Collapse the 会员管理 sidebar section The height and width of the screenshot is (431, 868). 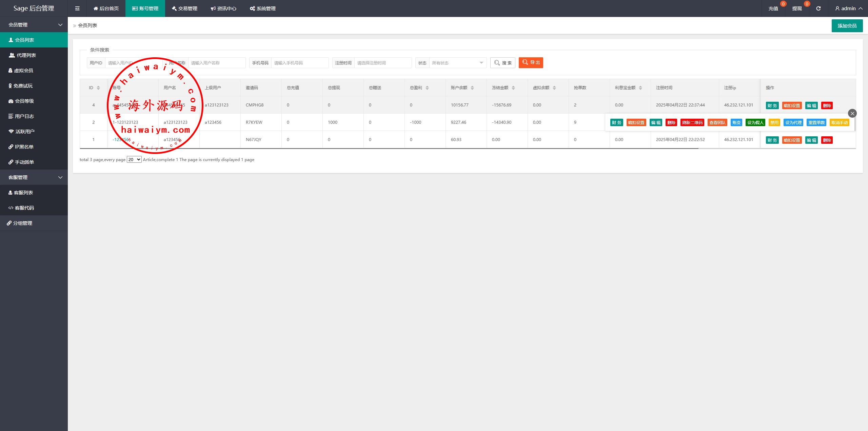click(34, 25)
